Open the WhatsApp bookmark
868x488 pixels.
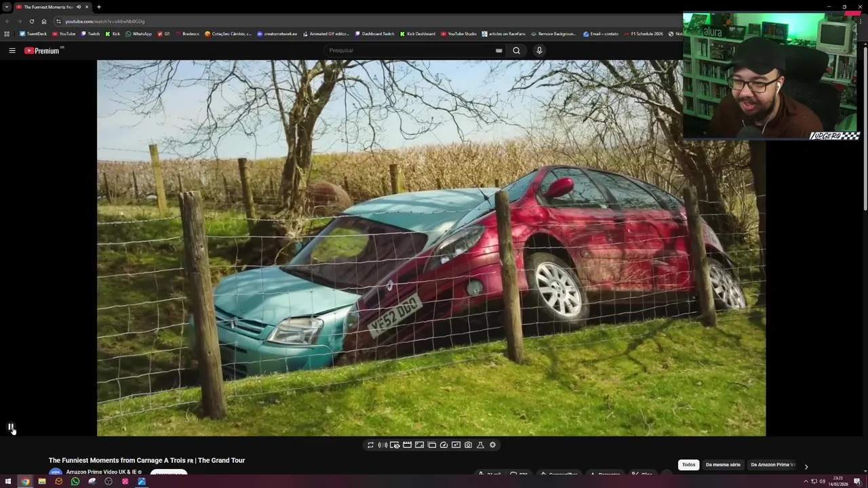138,34
